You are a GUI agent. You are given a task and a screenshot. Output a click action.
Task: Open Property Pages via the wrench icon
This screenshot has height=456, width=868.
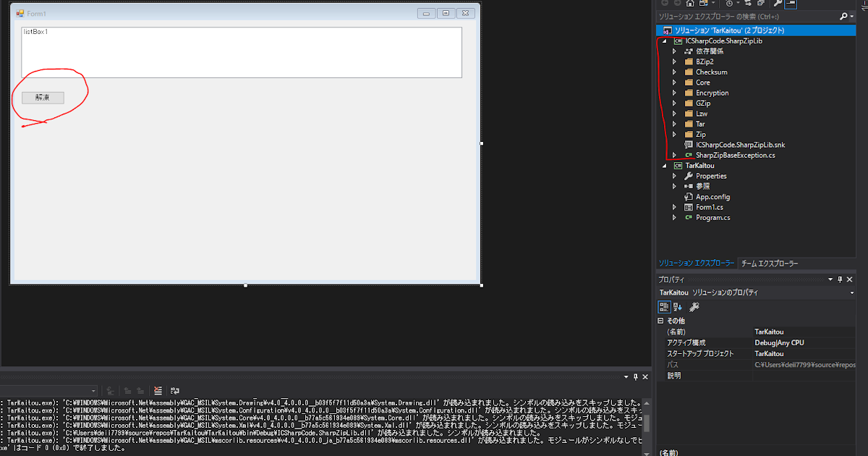pyautogui.click(x=693, y=306)
